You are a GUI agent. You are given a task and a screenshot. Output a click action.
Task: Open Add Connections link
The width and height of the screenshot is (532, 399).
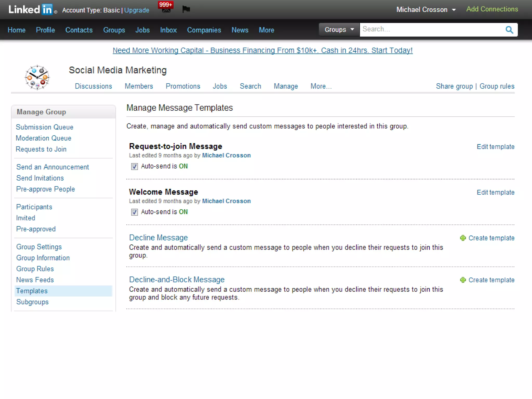coord(492,9)
